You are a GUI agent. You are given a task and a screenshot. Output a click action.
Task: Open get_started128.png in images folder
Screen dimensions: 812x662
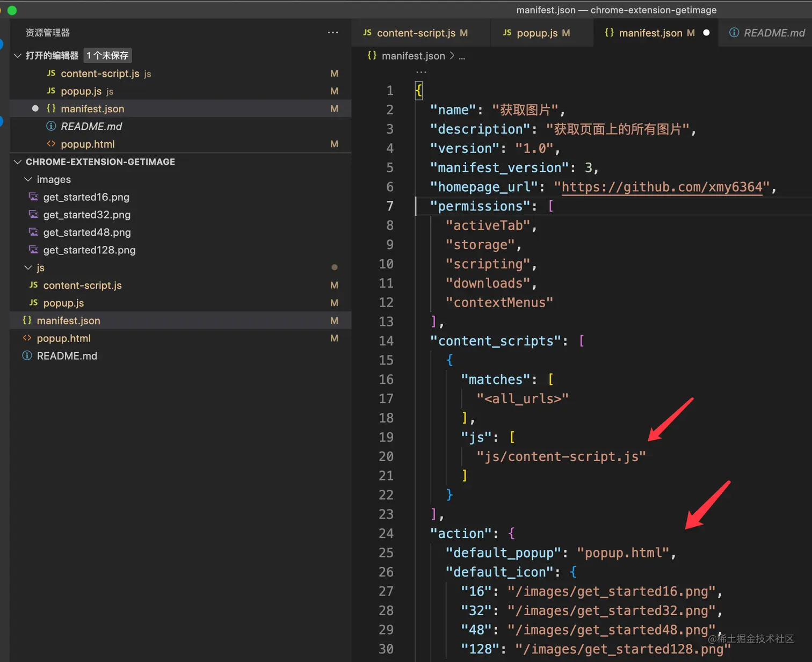[180, 250]
